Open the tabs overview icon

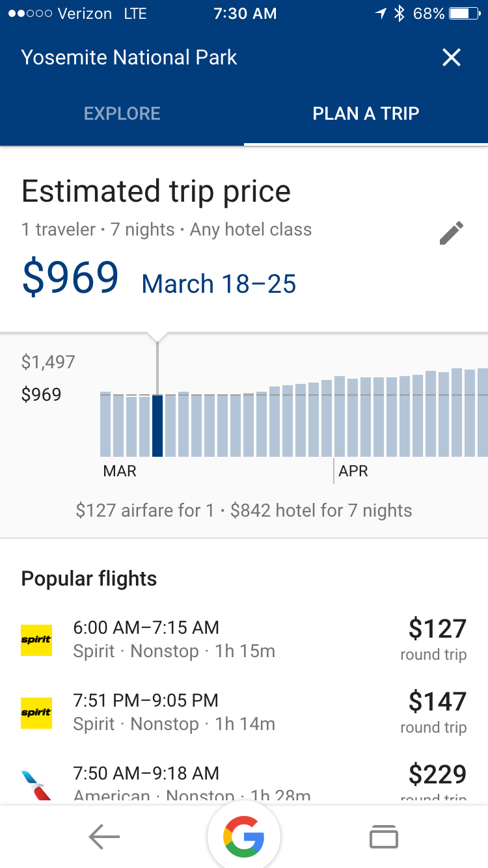click(383, 837)
